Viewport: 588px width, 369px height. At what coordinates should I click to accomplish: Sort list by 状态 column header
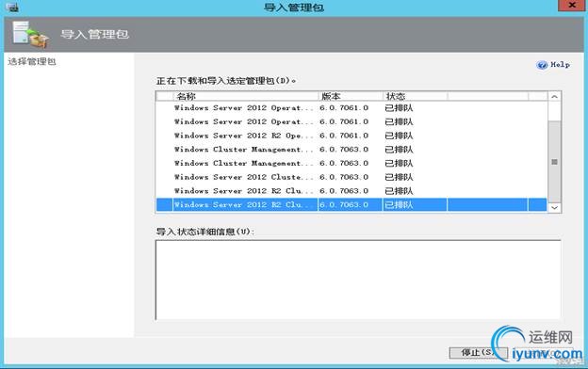[x=415, y=96]
